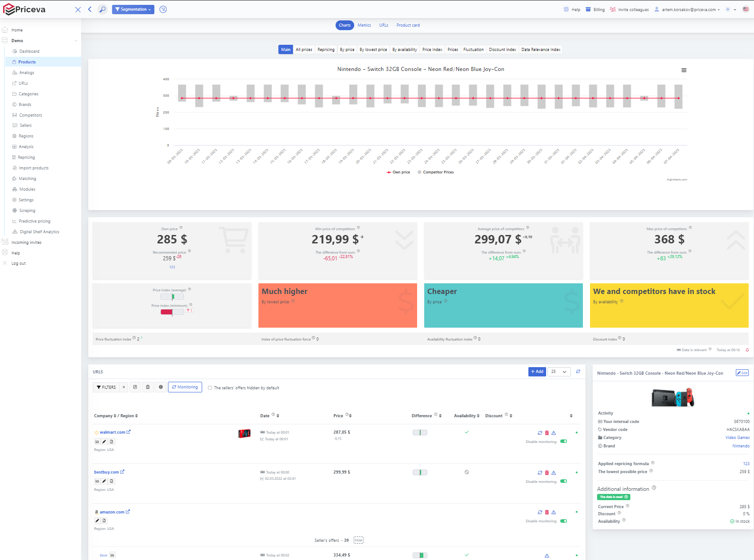Click the Price index (average) gauge
The image size is (754, 560).
172,297
